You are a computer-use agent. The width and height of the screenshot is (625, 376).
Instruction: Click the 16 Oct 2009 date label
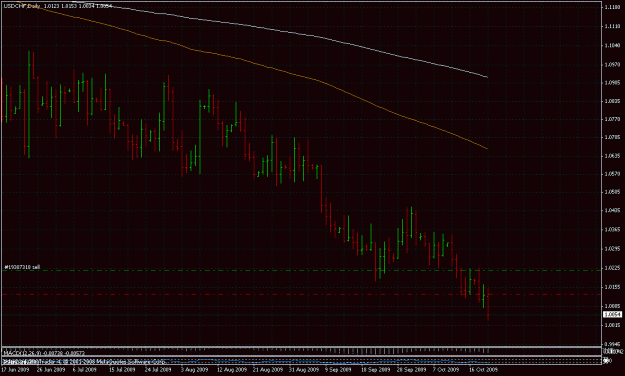click(483, 370)
